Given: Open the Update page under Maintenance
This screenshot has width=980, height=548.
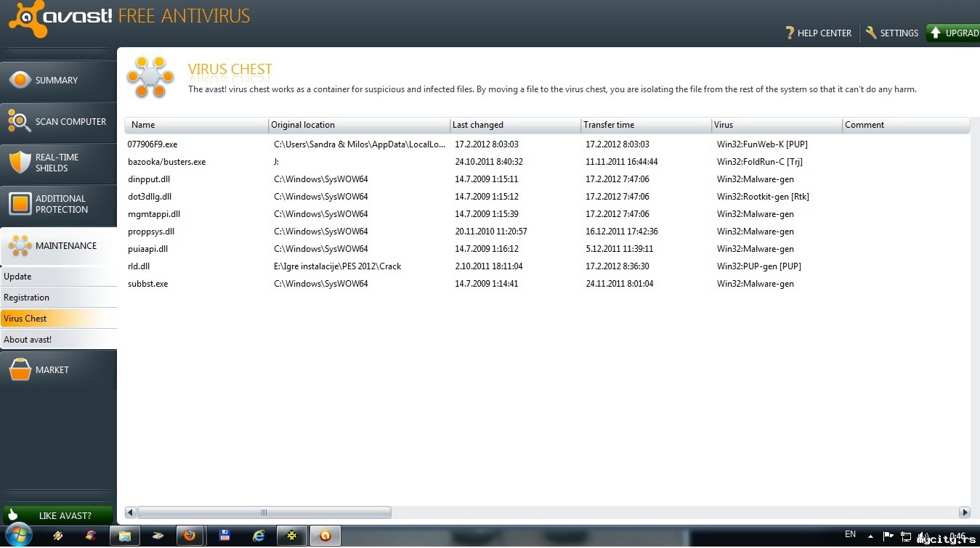Looking at the screenshot, I should click(58, 277).
